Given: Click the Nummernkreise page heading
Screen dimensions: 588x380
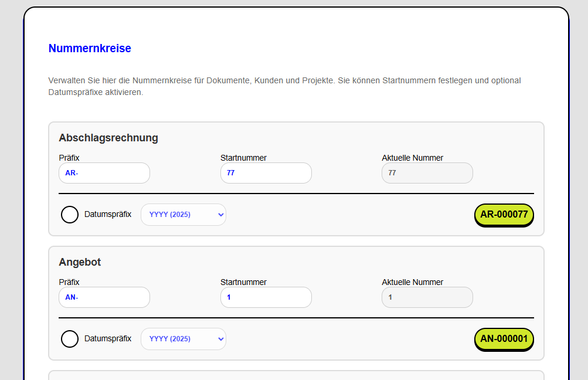Looking at the screenshot, I should coord(90,49).
